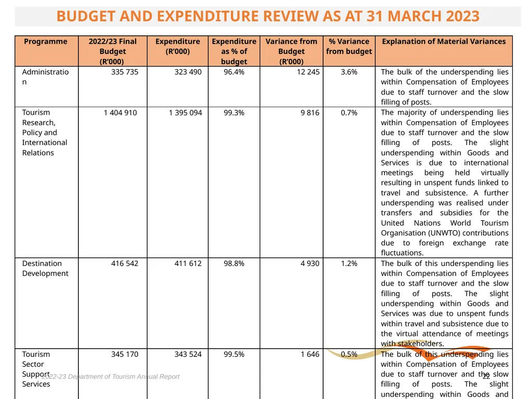Select the explanation text 'The majority of underspending lies'
Image resolution: width=532 pixels, height=399 pixels.
pyautogui.click(x=445, y=112)
